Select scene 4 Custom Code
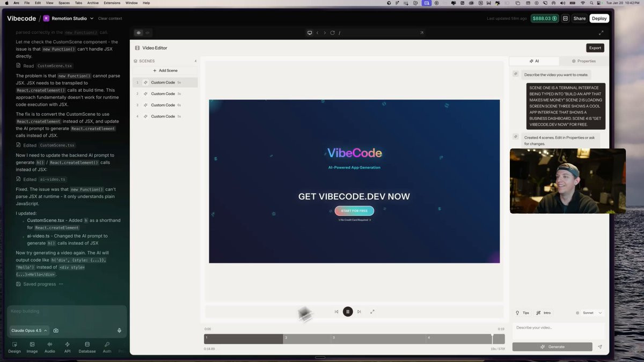Image resolution: width=644 pixels, height=362 pixels. [165, 116]
